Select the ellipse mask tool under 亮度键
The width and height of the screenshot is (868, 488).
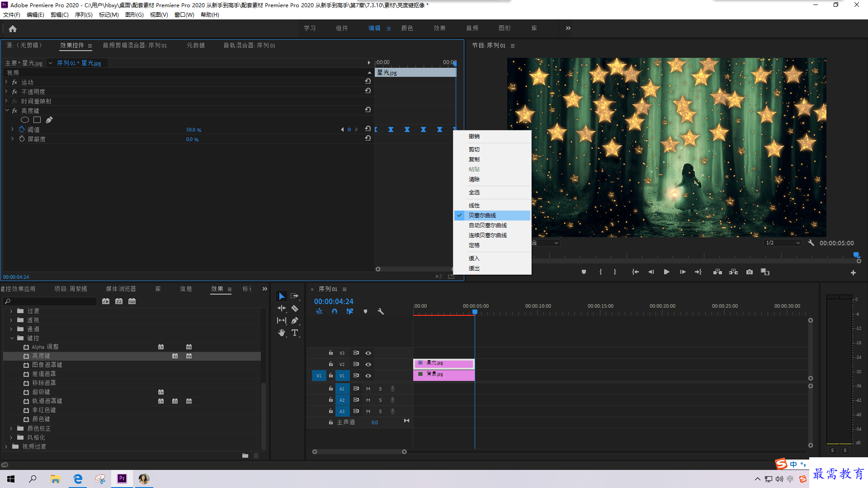point(25,120)
